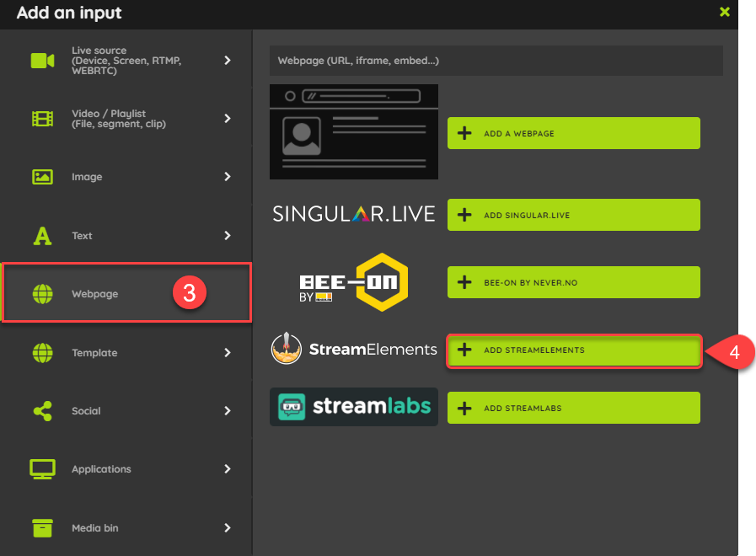The image size is (756, 556).
Task: Expand the Video / Playlist chevron arrow
Action: [x=228, y=119]
